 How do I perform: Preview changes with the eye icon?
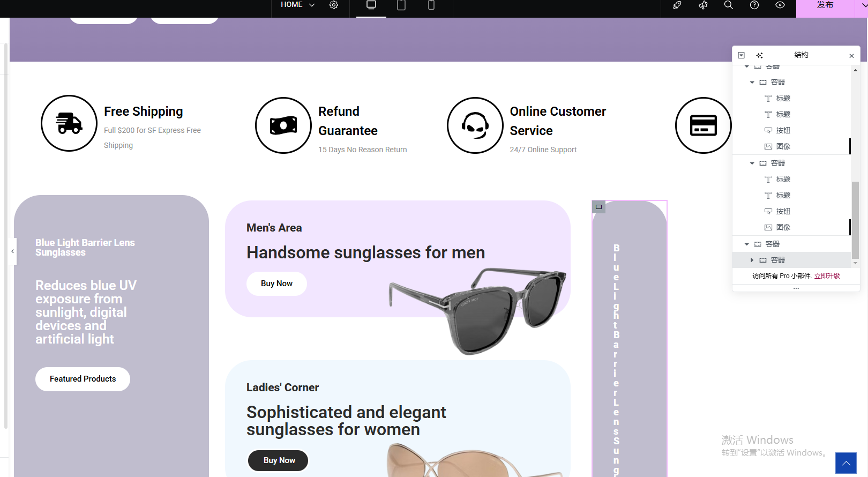click(780, 5)
